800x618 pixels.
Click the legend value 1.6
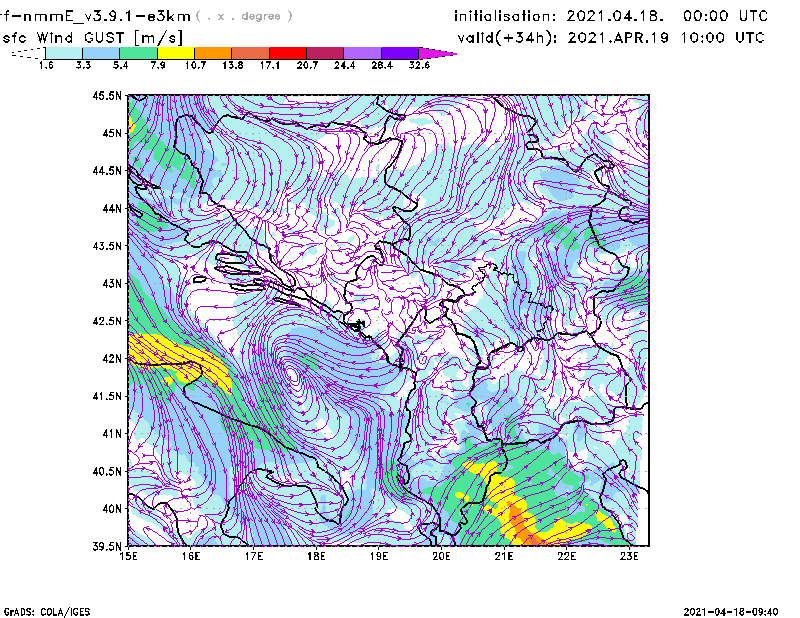tap(46, 65)
